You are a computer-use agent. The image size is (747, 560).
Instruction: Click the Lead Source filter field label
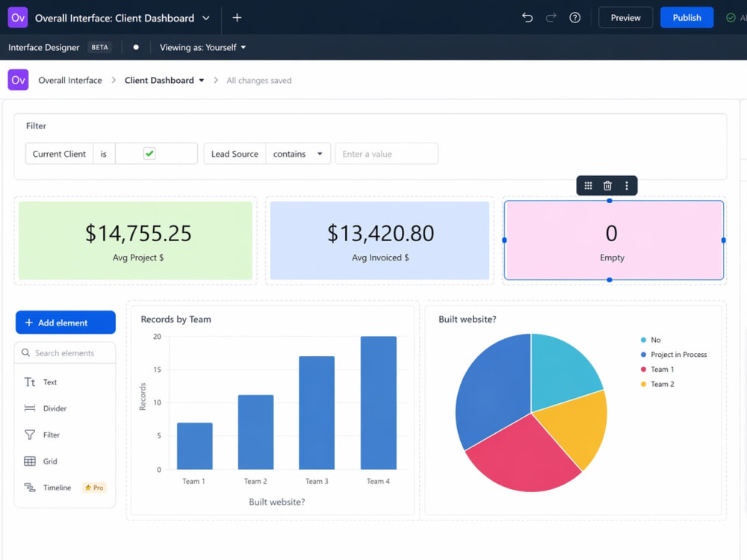click(x=235, y=154)
